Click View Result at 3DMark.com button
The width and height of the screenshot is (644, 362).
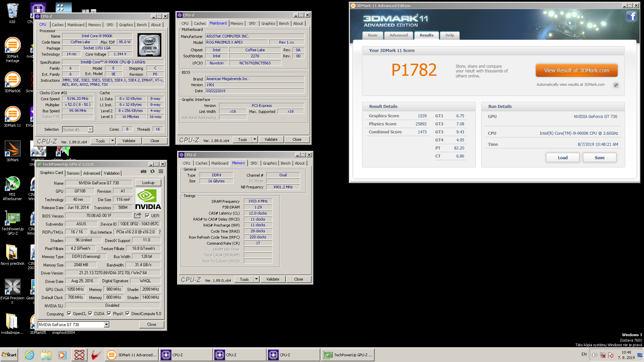[x=576, y=70]
